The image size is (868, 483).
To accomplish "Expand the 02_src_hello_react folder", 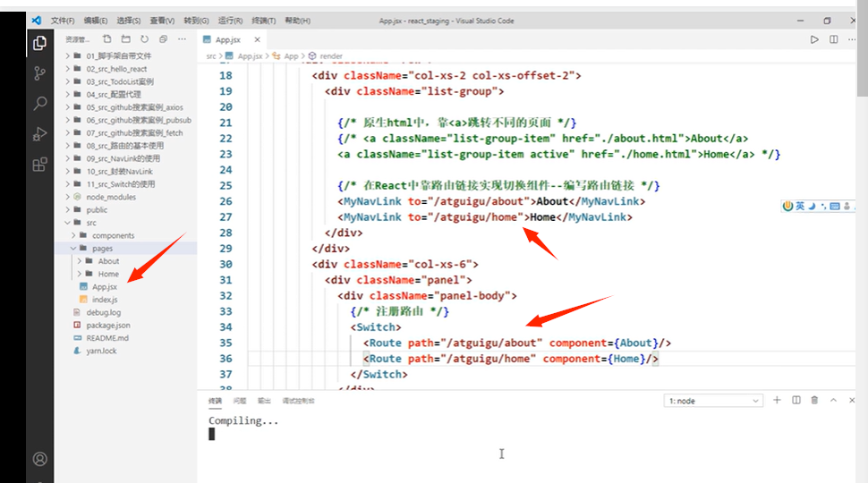I will [x=126, y=69].
